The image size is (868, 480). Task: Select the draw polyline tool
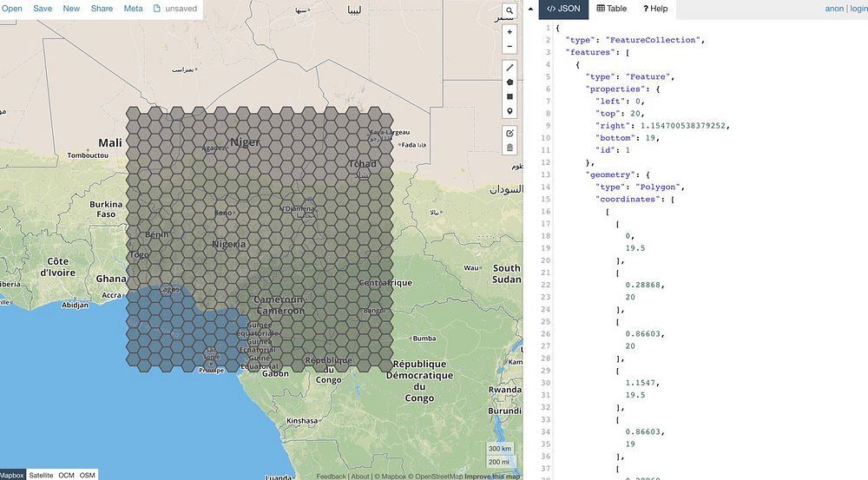pos(510,68)
